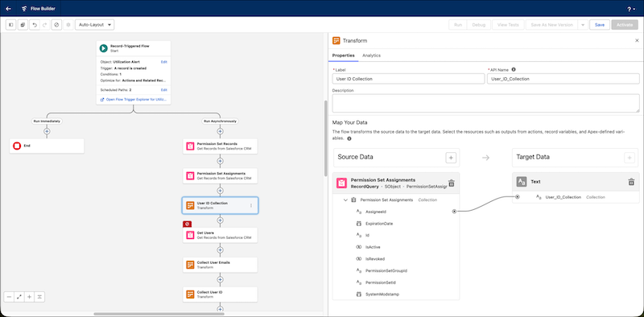This screenshot has width=644, height=317.
Task: Zoom in the canvas
Action: pos(29,297)
